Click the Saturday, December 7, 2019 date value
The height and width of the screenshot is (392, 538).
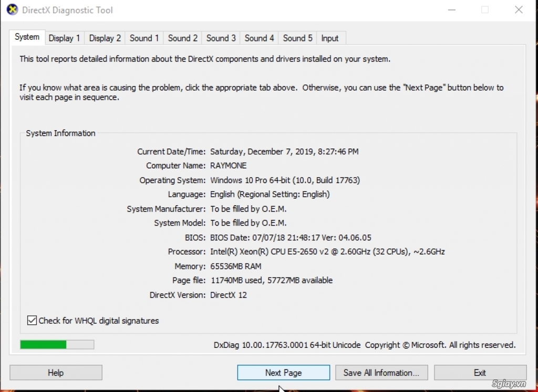click(284, 152)
